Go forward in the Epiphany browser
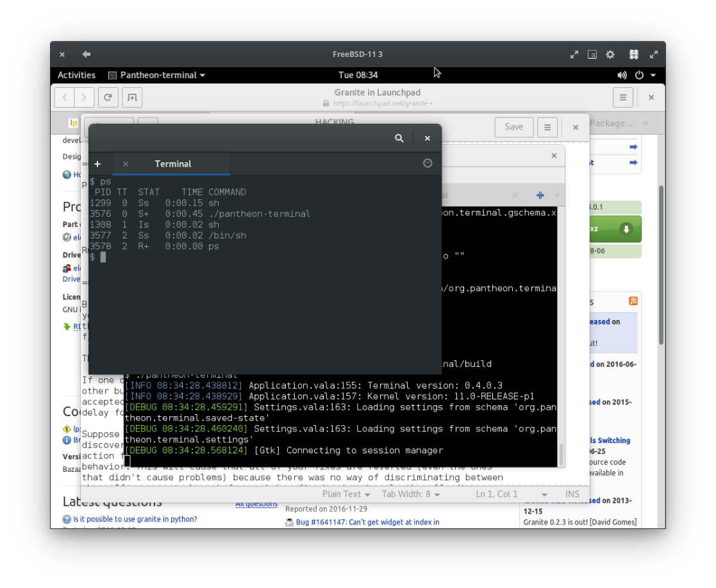Screen dimensions: 716x588 tap(84, 97)
